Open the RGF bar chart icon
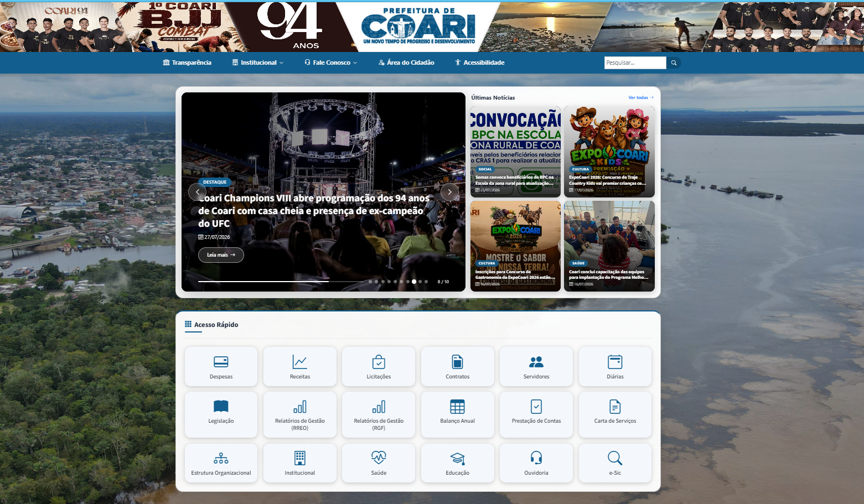This screenshot has height=504, width=864. [x=379, y=407]
